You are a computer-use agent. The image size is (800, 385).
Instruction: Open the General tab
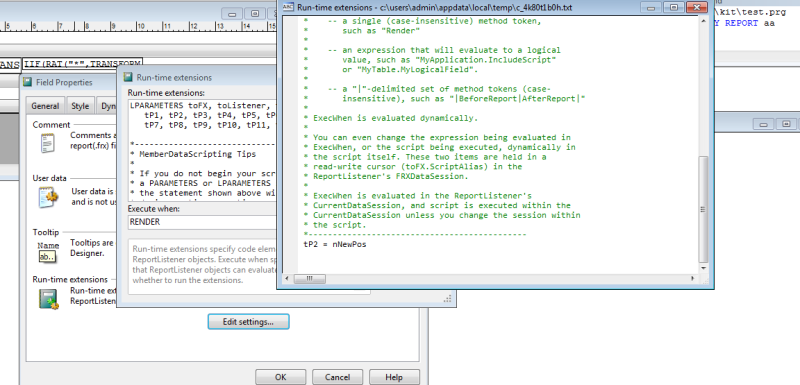(45, 106)
